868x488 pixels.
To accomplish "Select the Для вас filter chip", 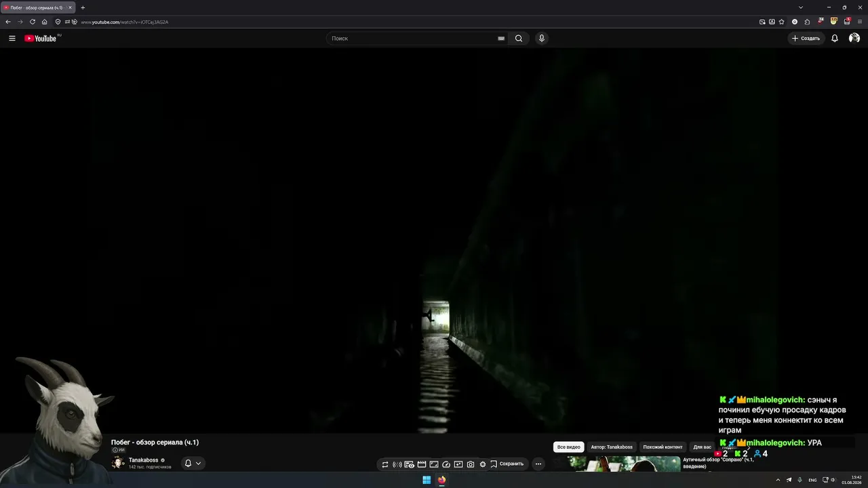I will click(703, 447).
